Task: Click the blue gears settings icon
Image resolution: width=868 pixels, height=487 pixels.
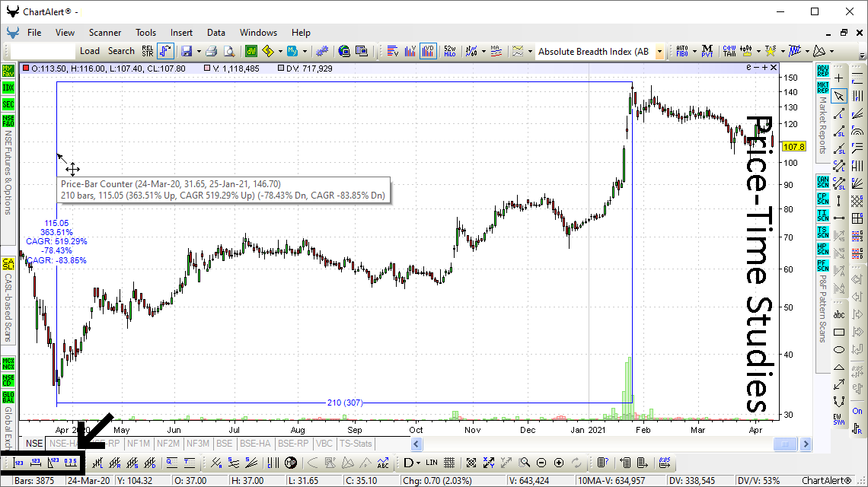Action: coord(321,52)
